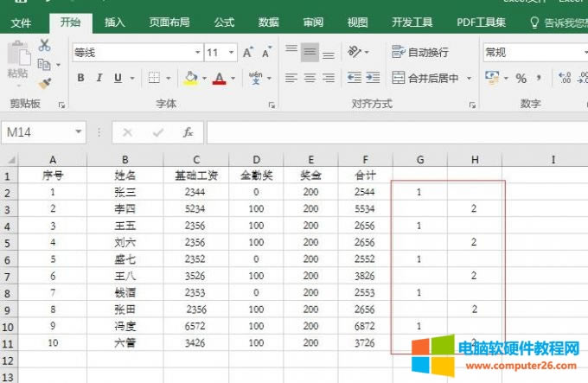Image resolution: width=588 pixels, height=383 pixels.
Task: Select the Format Painter brush
Action: click(x=44, y=83)
